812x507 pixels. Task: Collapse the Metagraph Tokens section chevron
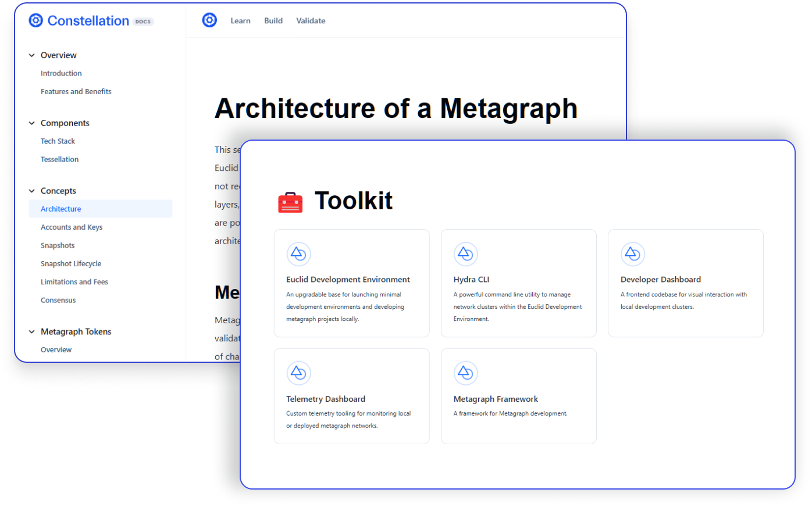[x=32, y=332]
